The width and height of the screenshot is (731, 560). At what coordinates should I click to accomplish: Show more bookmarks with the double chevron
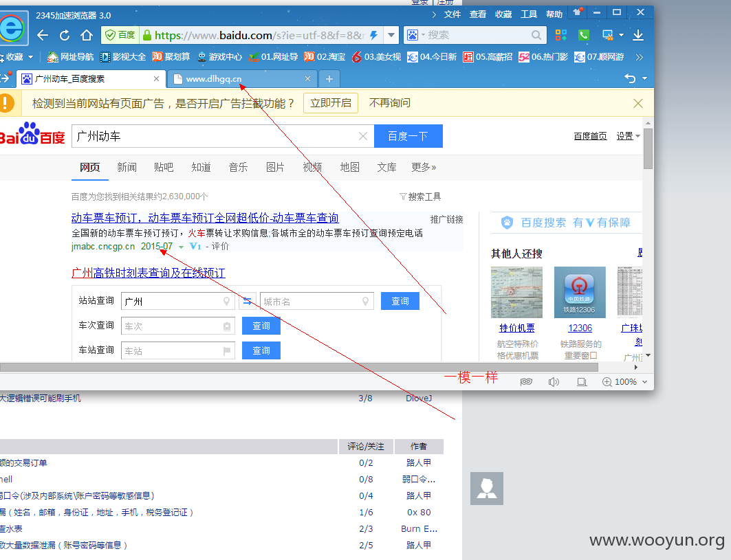639,57
